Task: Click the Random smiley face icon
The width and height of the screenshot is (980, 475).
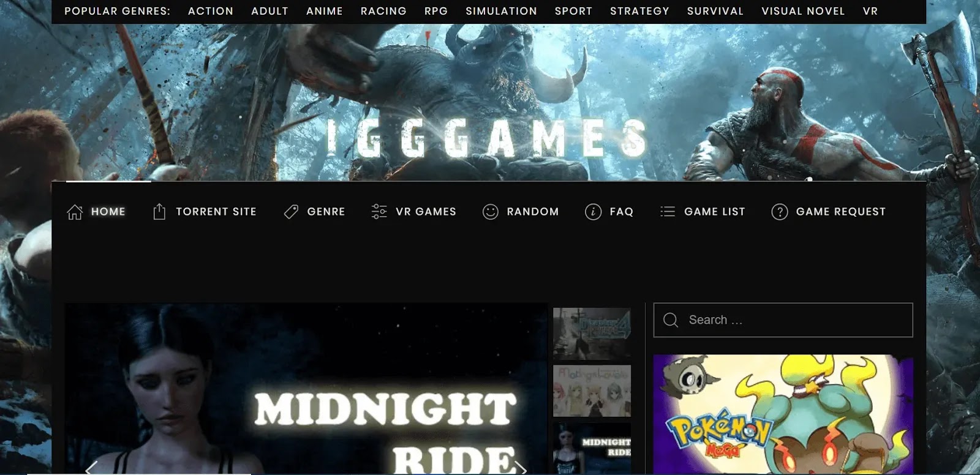Action: (491, 212)
